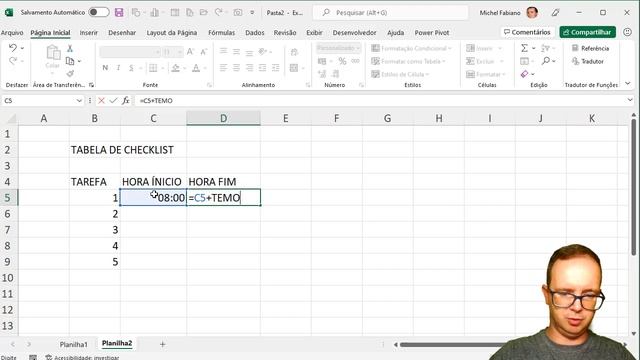640x360 pixels.
Task: Open Formatar como Tabela menu
Action: 408,61
